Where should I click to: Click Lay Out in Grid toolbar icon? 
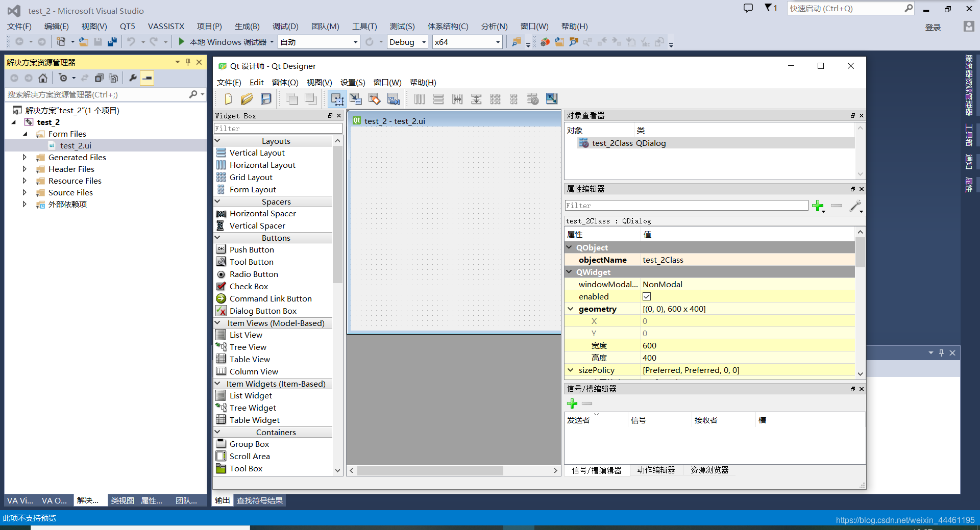tap(495, 99)
